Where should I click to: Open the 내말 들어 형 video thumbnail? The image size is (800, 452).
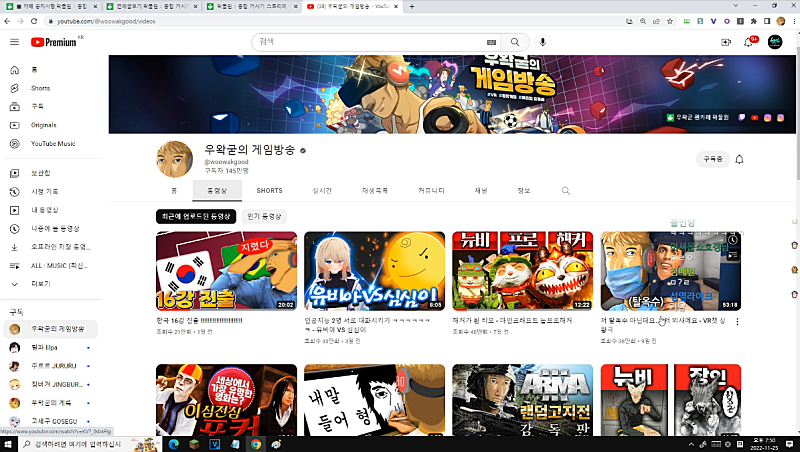374,400
